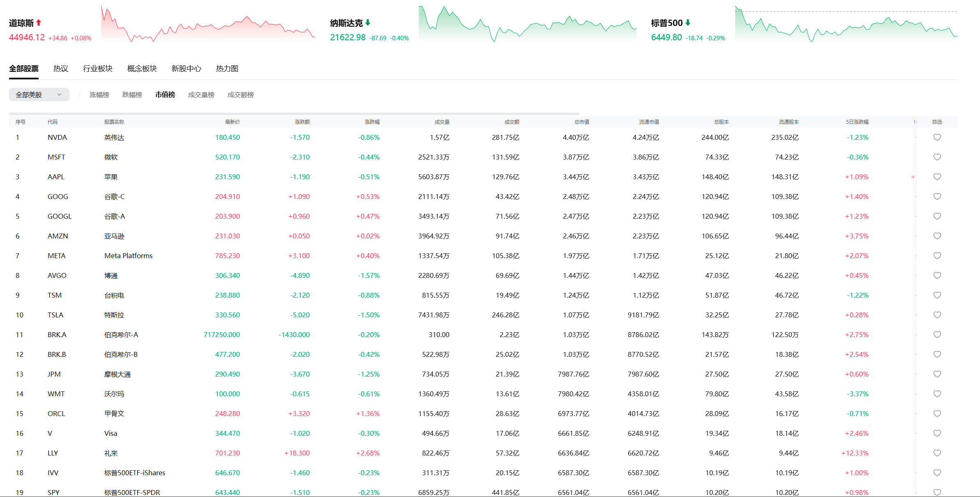Add BRK.A to watchlist heart
The image size is (980, 497).
tap(937, 335)
